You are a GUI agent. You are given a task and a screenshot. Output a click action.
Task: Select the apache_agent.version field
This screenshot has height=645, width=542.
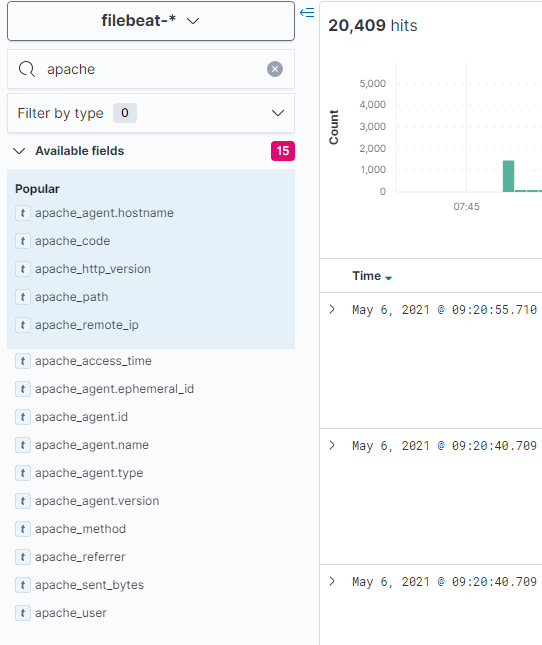(97, 501)
